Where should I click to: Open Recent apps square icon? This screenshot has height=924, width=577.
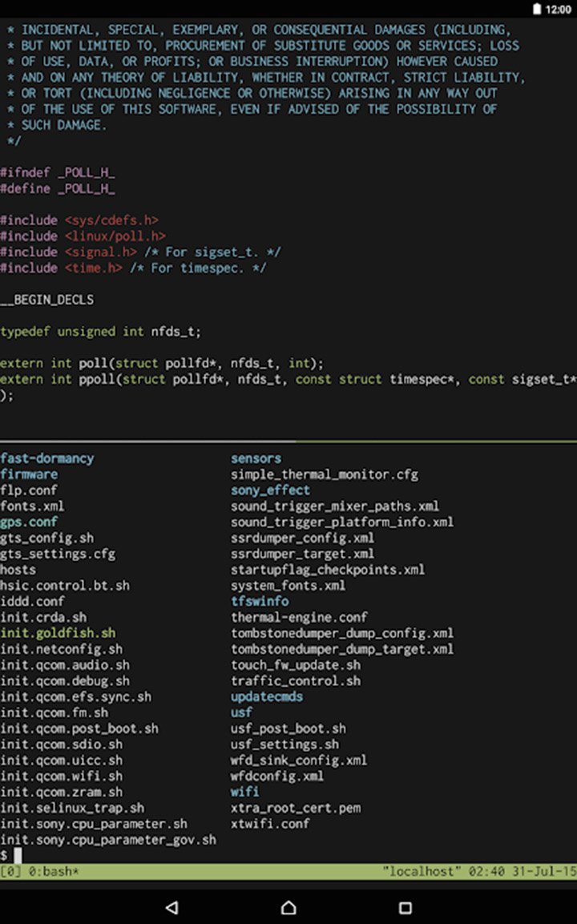point(405,906)
